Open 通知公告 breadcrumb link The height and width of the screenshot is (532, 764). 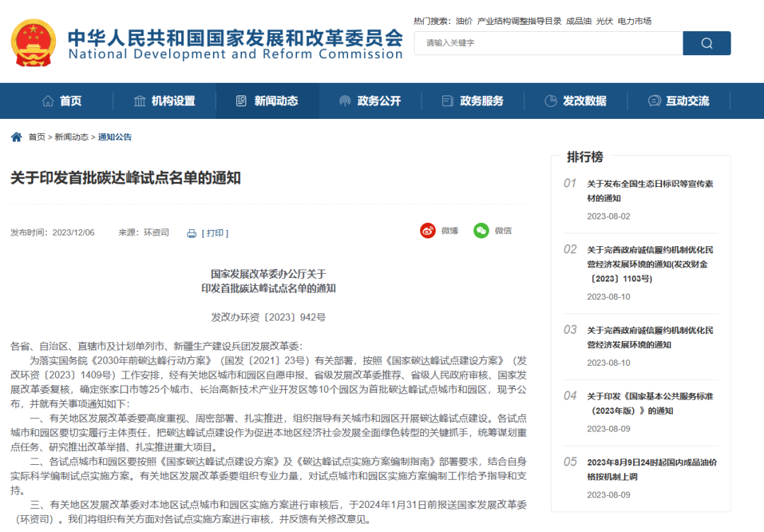(x=115, y=137)
